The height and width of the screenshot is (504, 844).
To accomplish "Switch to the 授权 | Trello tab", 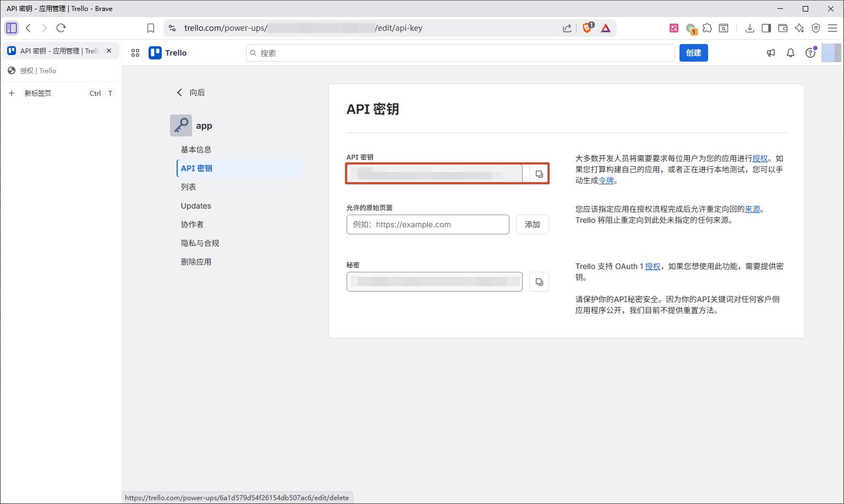I will [x=61, y=70].
